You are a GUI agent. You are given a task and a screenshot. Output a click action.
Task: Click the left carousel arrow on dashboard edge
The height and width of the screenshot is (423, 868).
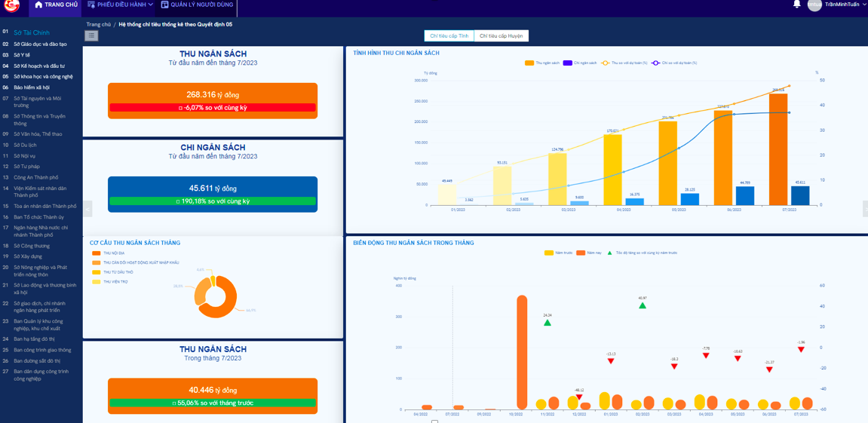[x=87, y=210]
